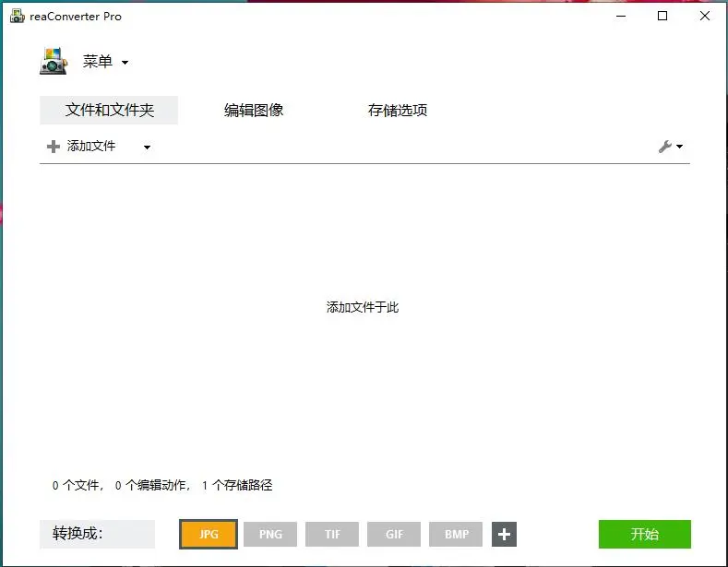Click the 1 个存储路径 status link
Screen dimensions: 728x567
(x=236, y=485)
